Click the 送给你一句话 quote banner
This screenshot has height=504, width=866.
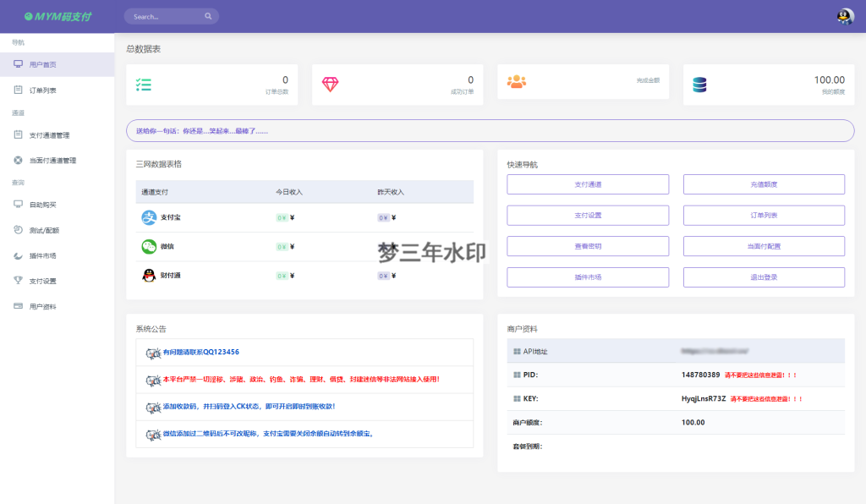tap(490, 131)
